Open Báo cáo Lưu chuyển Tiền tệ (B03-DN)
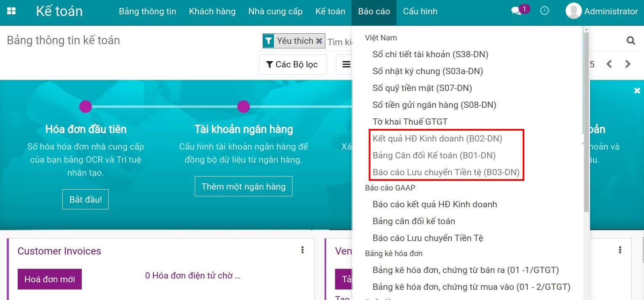 click(446, 172)
